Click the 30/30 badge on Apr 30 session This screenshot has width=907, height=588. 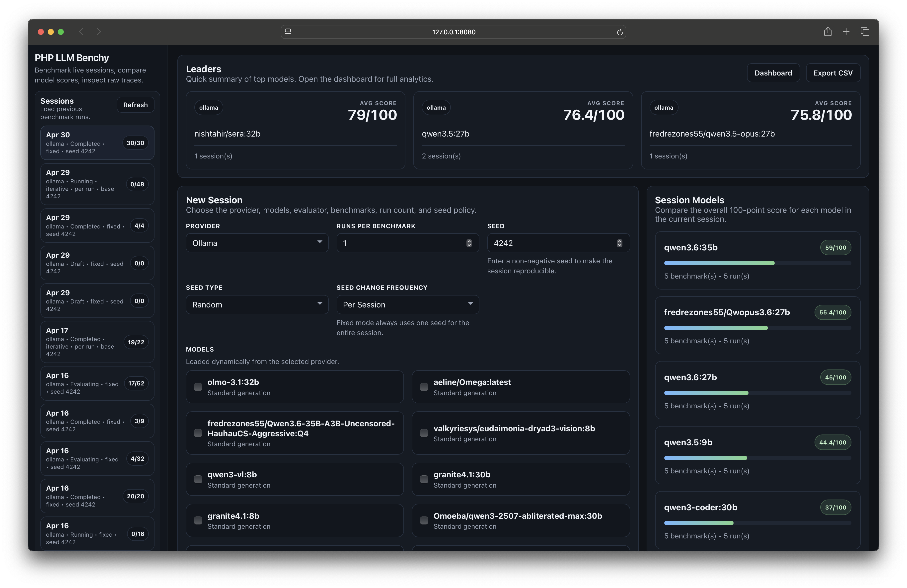pyautogui.click(x=135, y=143)
